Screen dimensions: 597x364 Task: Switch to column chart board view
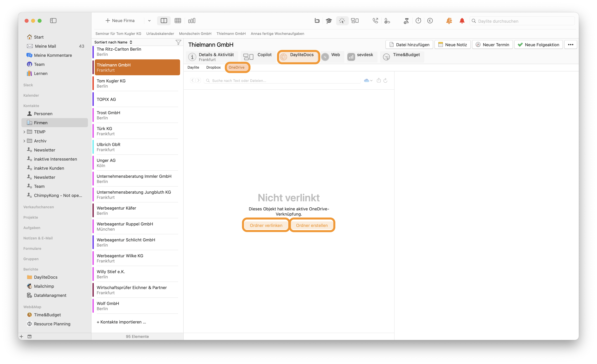pos(192,21)
